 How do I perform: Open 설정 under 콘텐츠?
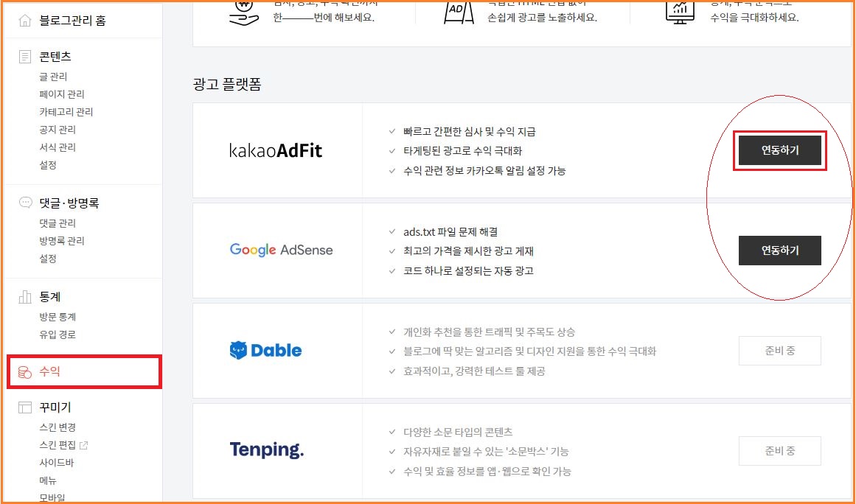coord(48,165)
